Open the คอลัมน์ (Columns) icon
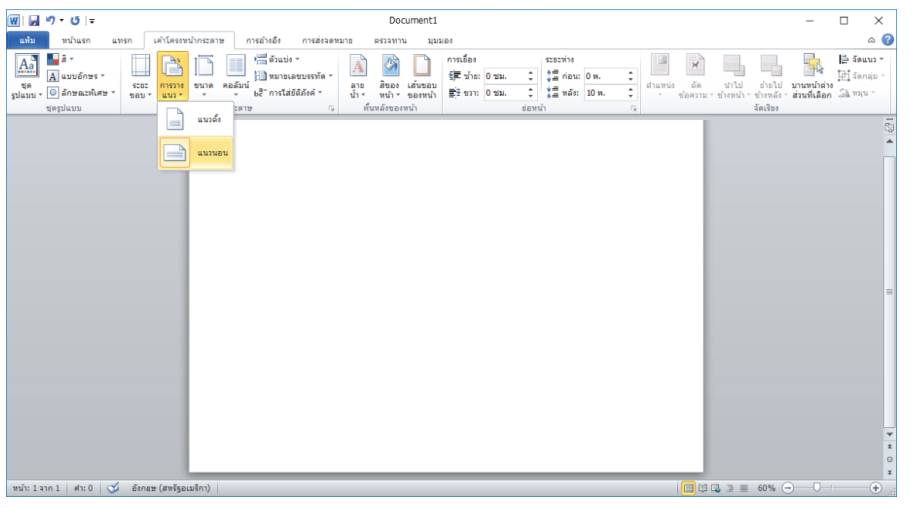Screen dimensions: 912x509 click(236, 78)
